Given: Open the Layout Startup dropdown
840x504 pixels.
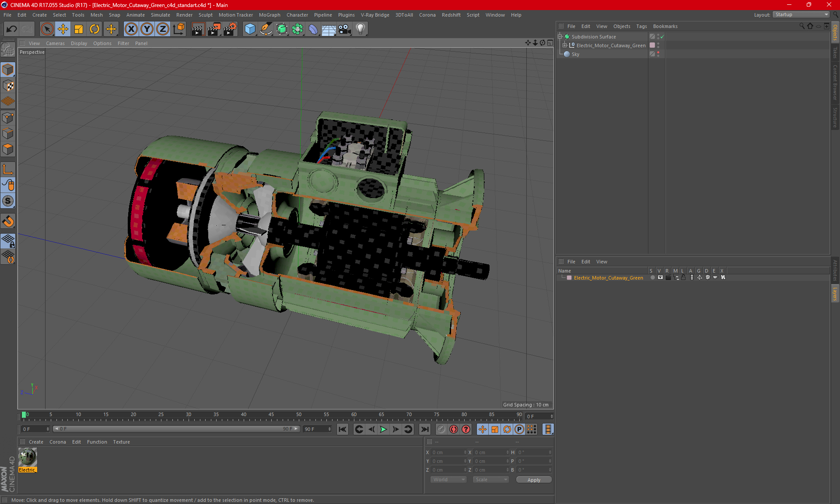Looking at the screenshot, I should click(801, 14).
